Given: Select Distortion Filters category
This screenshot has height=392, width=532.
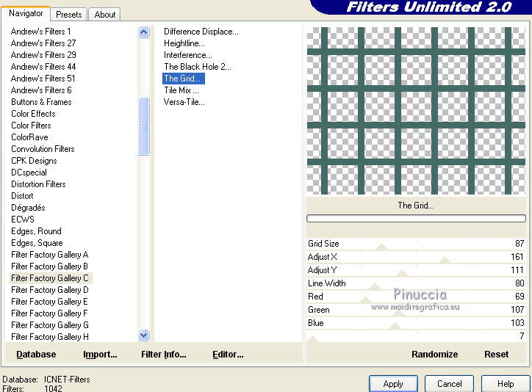Looking at the screenshot, I should [38, 184].
